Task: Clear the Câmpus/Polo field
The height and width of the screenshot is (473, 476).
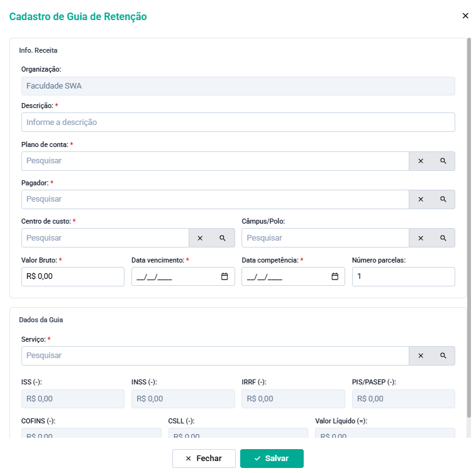Action: click(421, 238)
